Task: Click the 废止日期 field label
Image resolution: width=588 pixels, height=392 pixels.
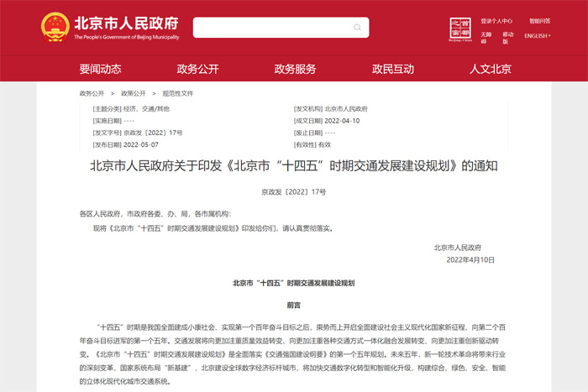Action: point(308,133)
